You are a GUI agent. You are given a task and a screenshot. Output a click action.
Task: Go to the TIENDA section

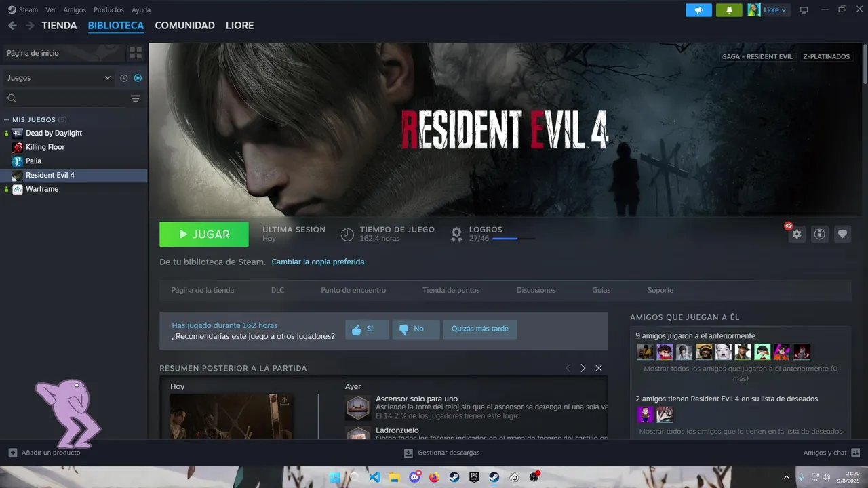59,26
